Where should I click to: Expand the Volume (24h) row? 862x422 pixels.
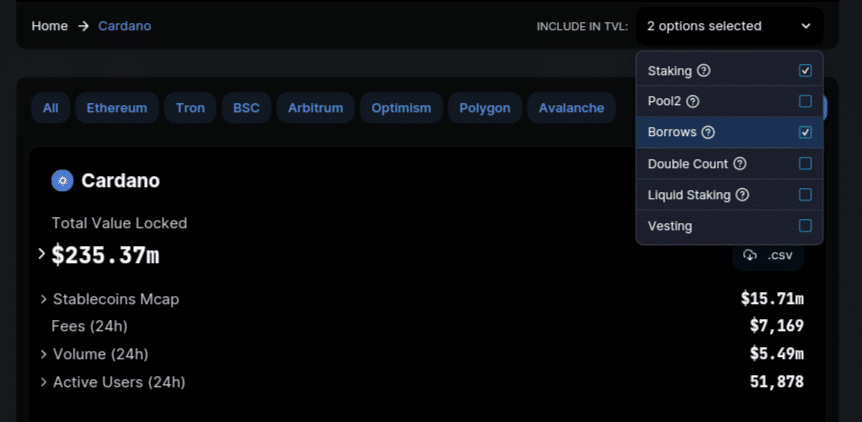pos(43,354)
